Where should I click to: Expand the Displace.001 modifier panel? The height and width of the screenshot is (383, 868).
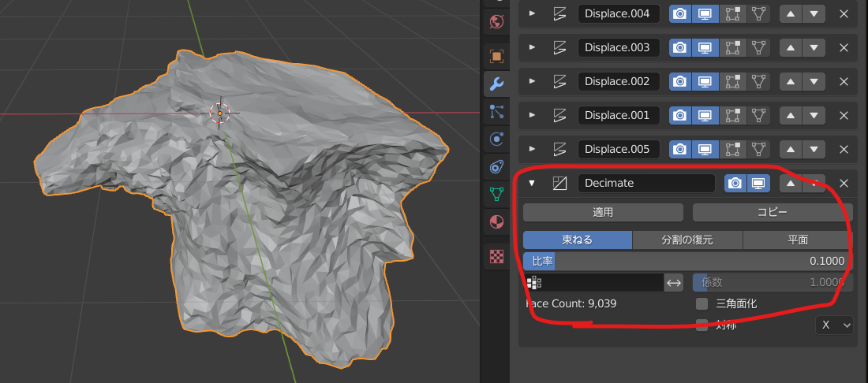click(x=532, y=116)
